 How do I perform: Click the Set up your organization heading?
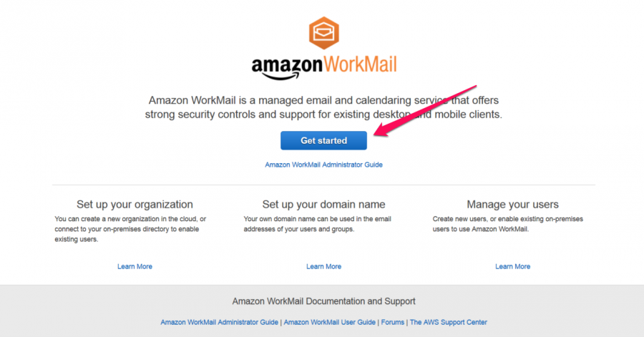coord(135,205)
